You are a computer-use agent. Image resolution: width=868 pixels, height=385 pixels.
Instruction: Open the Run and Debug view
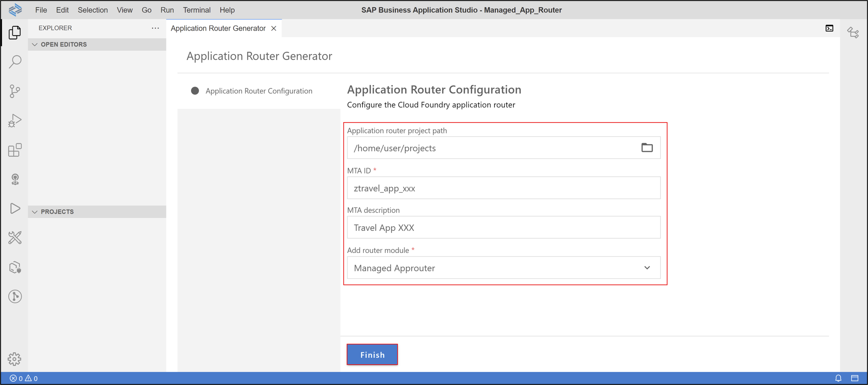click(15, 120)
